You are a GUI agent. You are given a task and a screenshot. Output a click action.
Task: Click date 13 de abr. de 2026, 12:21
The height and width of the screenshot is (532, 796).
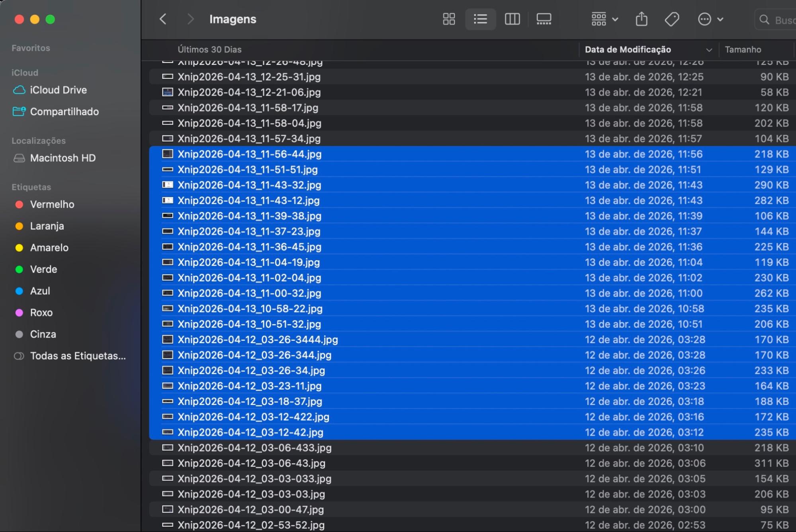click(x=643, y=92)
